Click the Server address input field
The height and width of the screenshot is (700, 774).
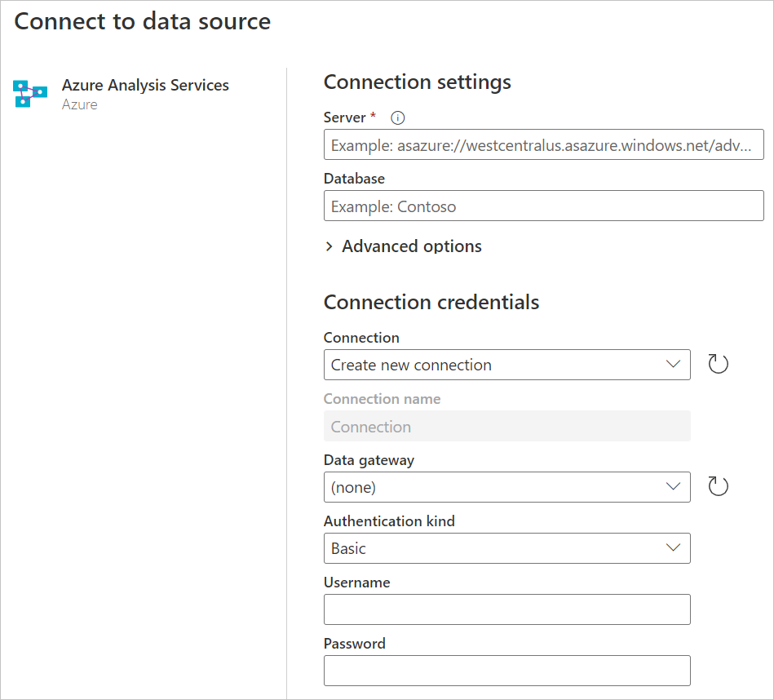tap(543, 147)
